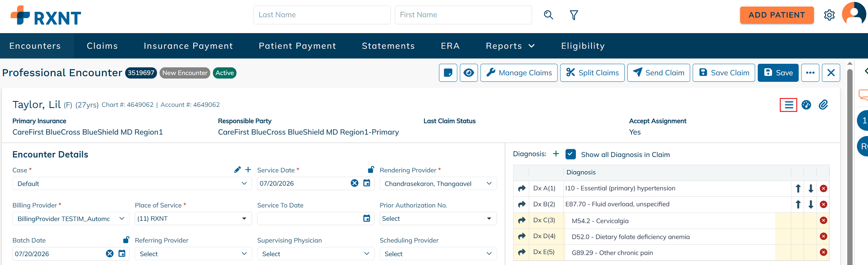Image resolution: width=868 pixels, height=265 pixels.
Task: Click Send Claim button
Action: 659,73
